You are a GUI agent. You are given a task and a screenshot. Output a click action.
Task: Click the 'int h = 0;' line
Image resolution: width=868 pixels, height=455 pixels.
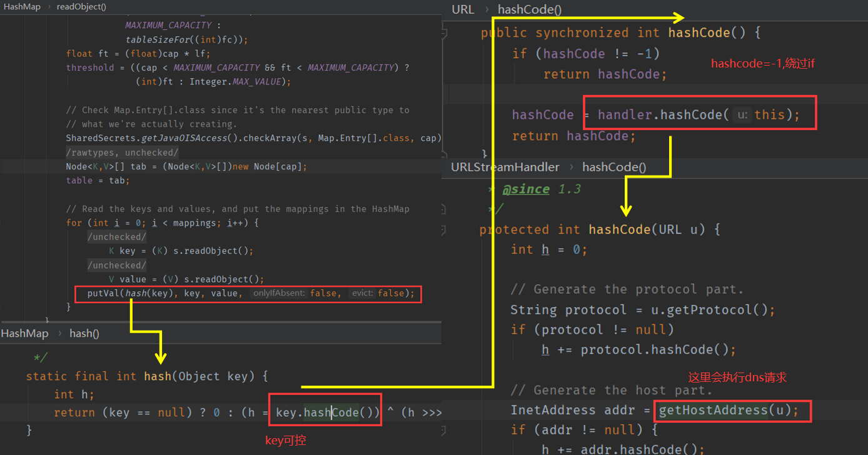pos(549,249)
